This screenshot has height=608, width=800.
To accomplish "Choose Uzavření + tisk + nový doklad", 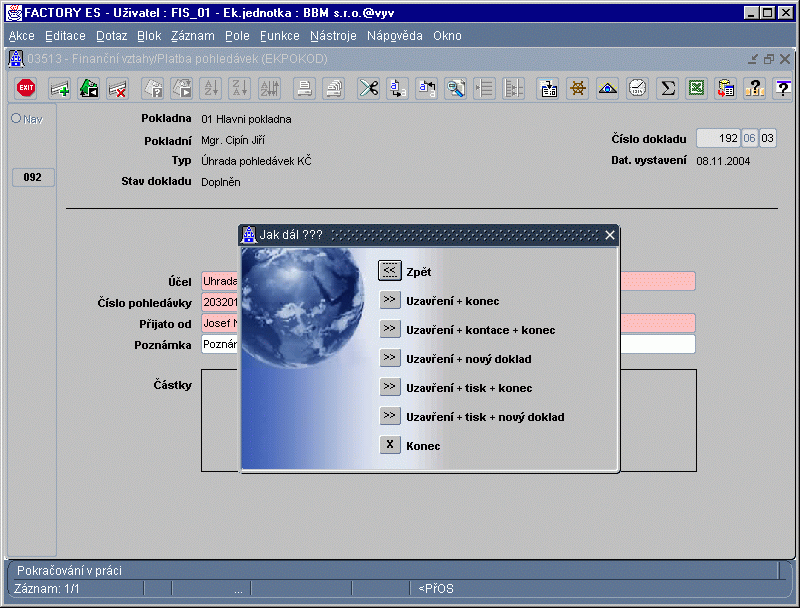I will (390, 416).
